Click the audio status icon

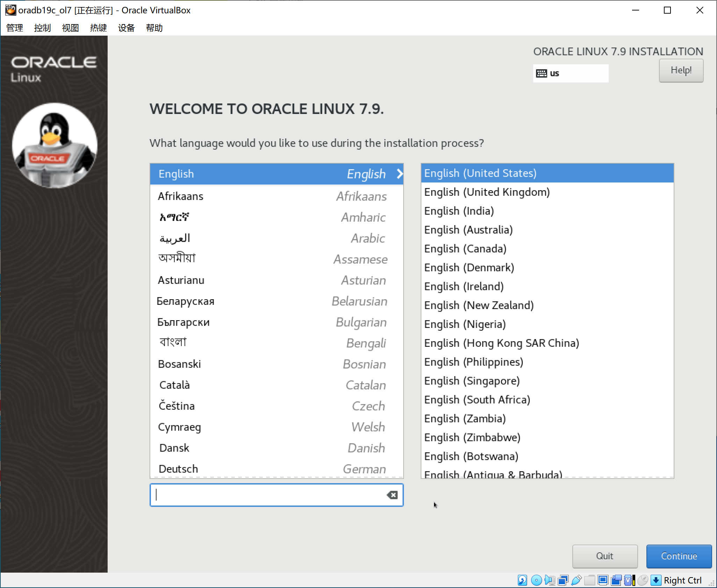click(x=549, y=580)
